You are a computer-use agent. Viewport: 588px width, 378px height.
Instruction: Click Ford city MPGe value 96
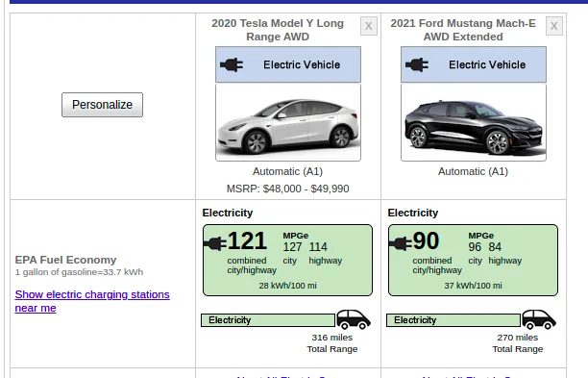(x=475, y=247)
